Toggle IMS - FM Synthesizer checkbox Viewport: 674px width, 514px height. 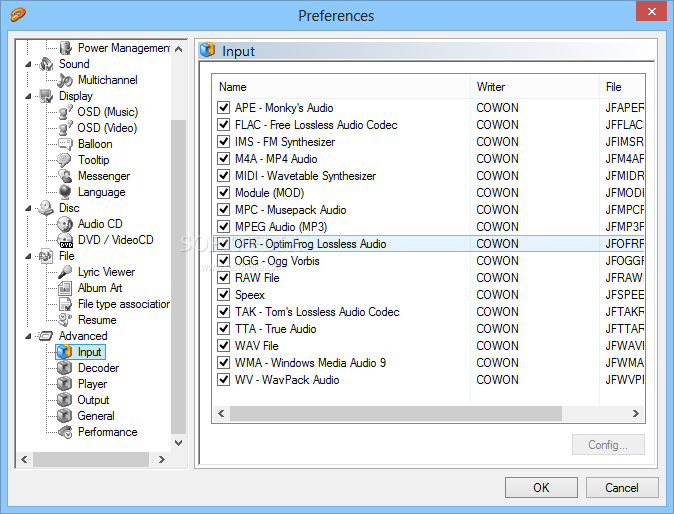coord(224,141)
